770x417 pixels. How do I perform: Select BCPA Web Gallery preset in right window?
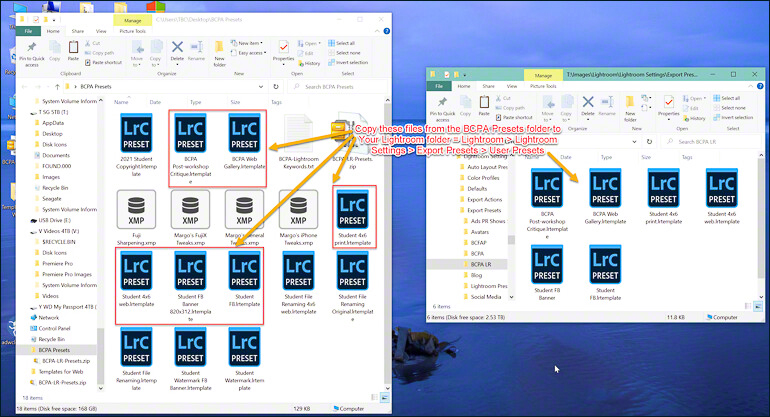coord(605,196)
